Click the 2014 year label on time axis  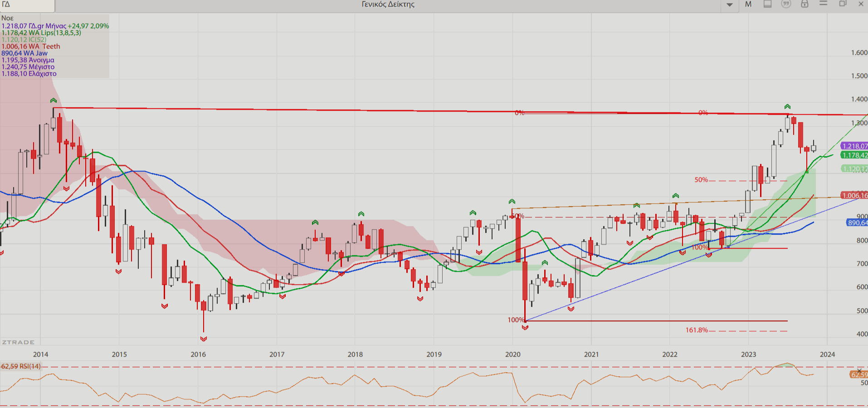pyautogui.click(x=41, y=354)
